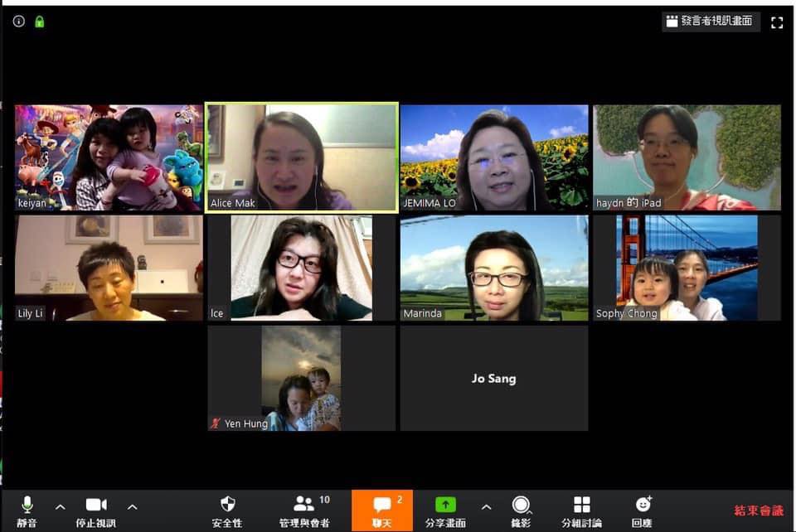796x532 pixels.
Task: Enter full screen mode
Action: pos(777,22)
